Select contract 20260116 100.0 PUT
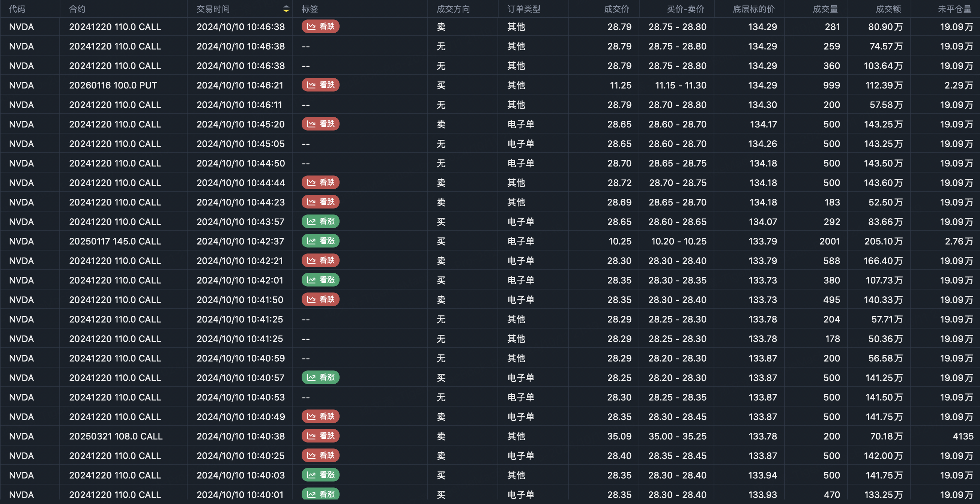This screenshot has width=980, height=504. (x=113, y=85)
